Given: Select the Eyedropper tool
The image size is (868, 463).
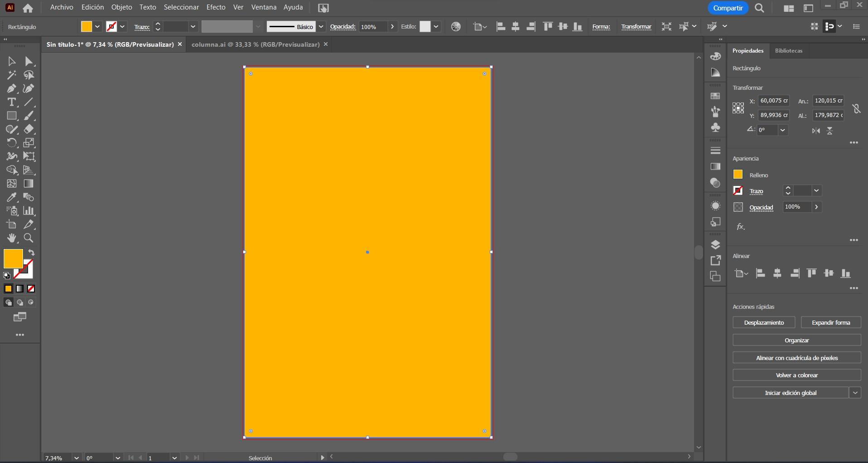Looking at the screenshot, I should point(12,197).
